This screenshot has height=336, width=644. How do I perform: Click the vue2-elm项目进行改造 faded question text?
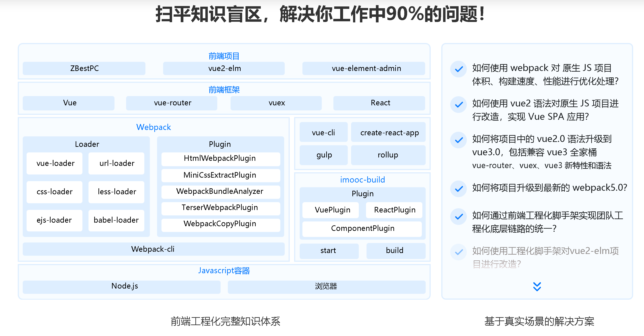[545, 257]
